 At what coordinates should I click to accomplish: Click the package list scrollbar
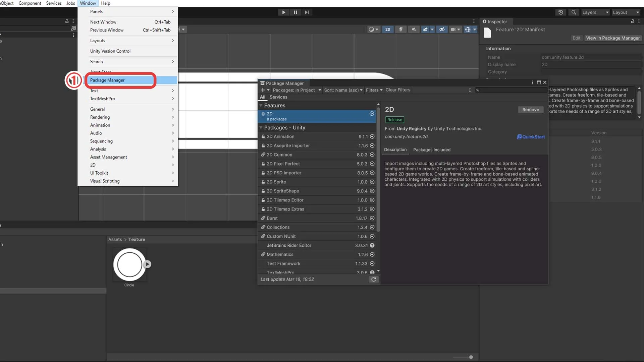click(x=378, y=169)
